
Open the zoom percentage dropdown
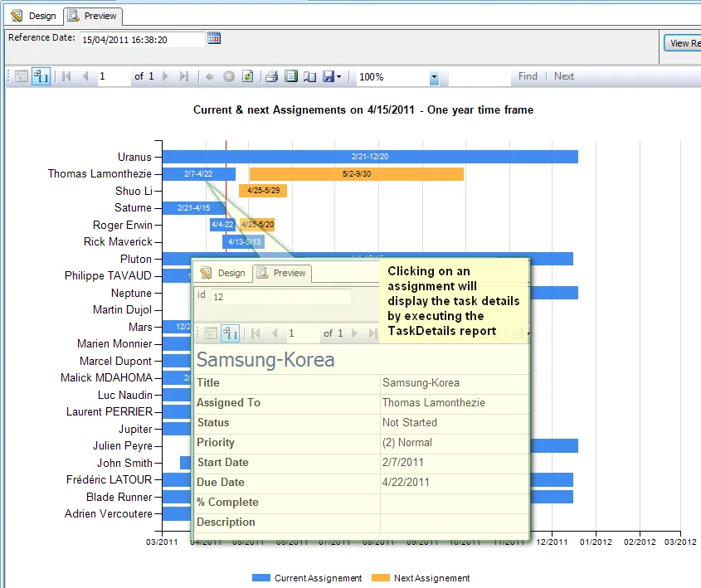(433, 76)
